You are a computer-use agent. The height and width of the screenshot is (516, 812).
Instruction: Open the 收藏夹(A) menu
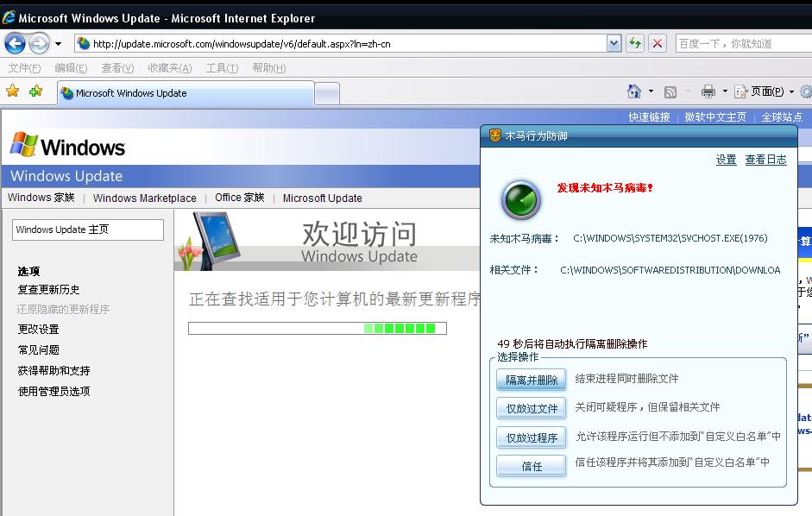tap(170, 68)
